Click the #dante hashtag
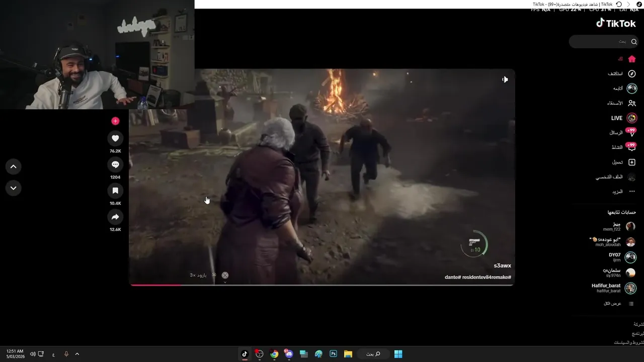This screenshot has height=362, width=644. [x=453, y=278]
